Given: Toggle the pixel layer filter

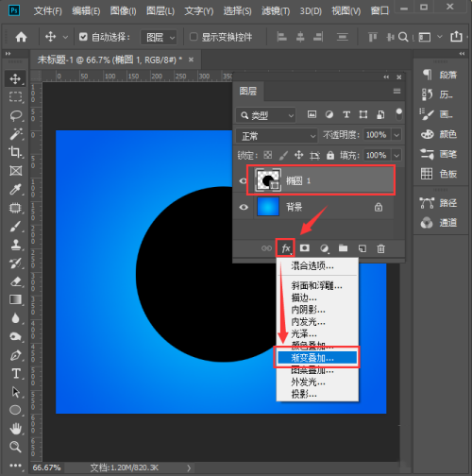Looking at the screenshot, I should click(312, 114).
